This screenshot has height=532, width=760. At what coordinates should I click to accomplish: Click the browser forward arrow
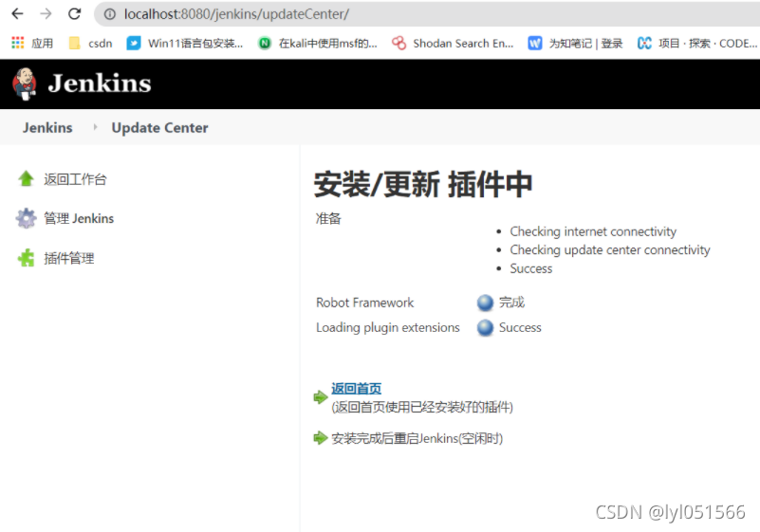46,14
